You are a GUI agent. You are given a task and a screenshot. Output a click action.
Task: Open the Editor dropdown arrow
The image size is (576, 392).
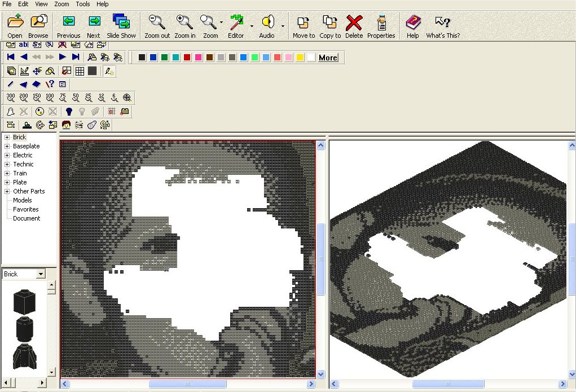pyautogui.click(x=252, y=26)
